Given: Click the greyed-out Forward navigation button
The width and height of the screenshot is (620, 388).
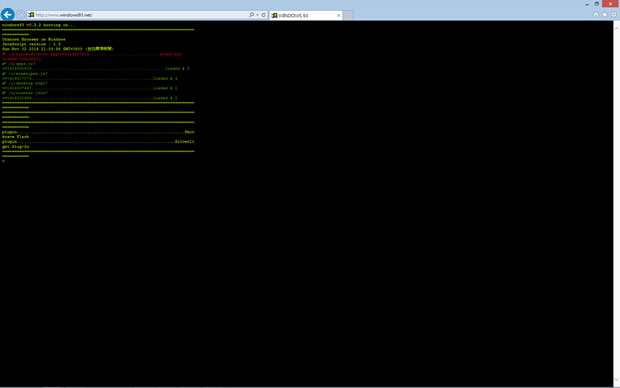Looking at the screenshot, I should tap(21, 15).
